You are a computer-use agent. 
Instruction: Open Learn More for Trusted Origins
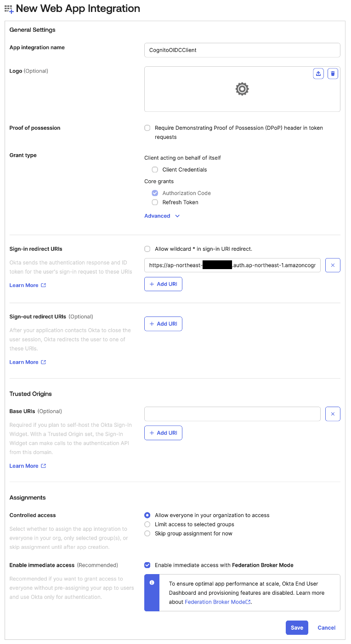[x=28, y=466]
